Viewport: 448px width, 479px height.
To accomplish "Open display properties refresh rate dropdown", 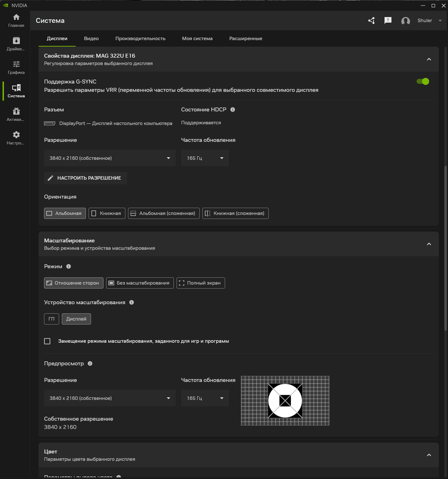I will 205,158.
